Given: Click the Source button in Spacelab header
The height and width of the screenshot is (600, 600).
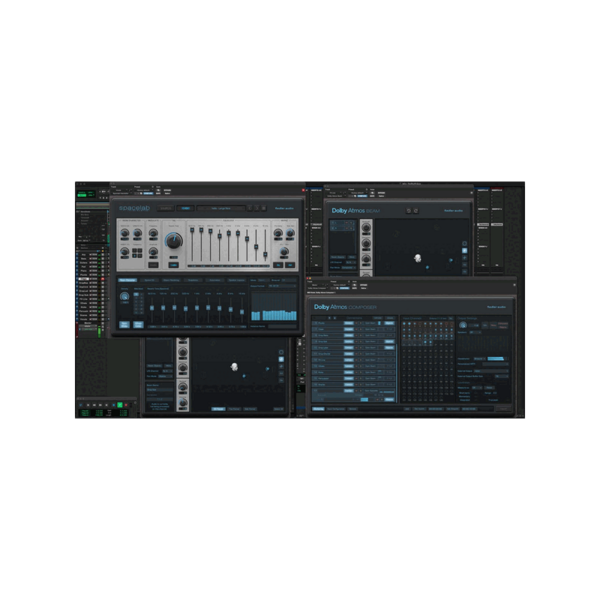Looking at the screenshot, I should point(166,208).
